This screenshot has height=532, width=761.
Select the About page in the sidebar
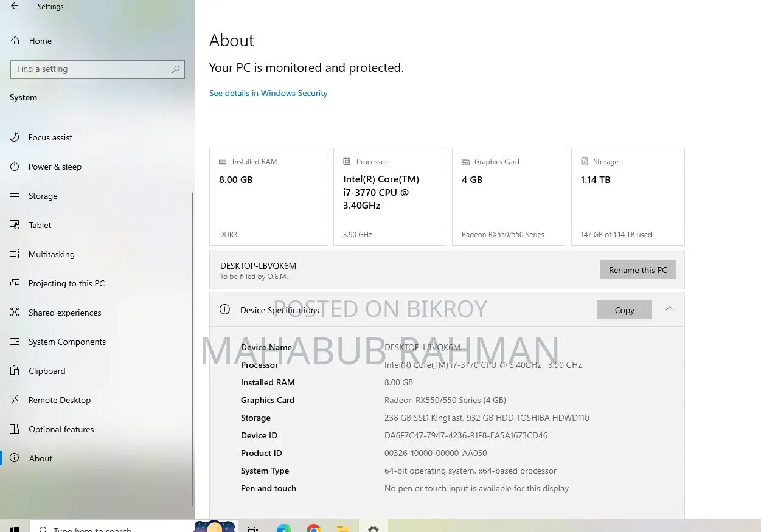[41, 458]
